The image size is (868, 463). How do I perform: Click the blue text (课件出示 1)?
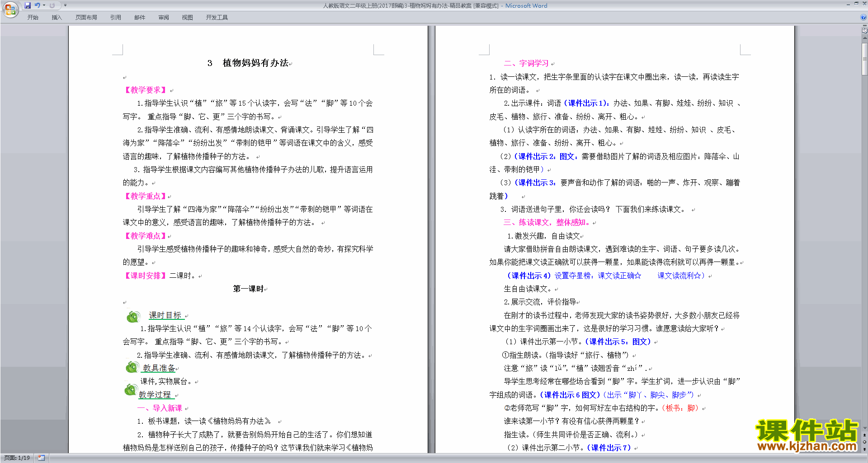click(585, 103)
